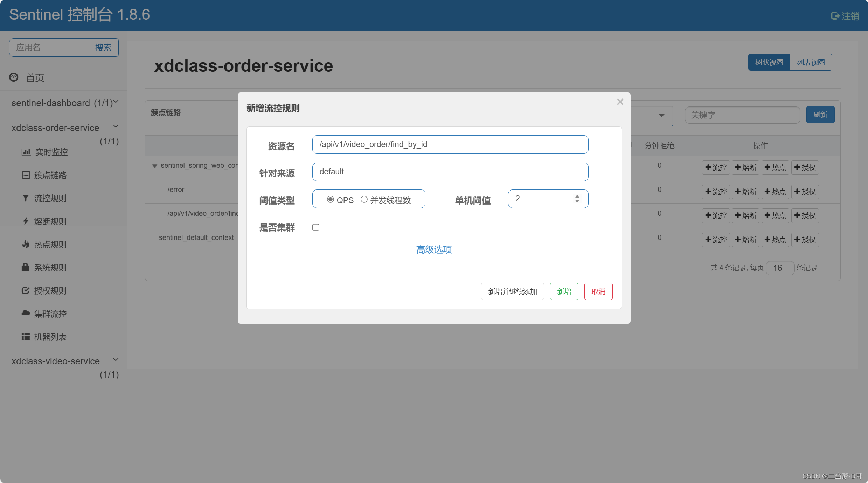
Task: Open dropdown next to 关键字 field
Action: [661, 116]
